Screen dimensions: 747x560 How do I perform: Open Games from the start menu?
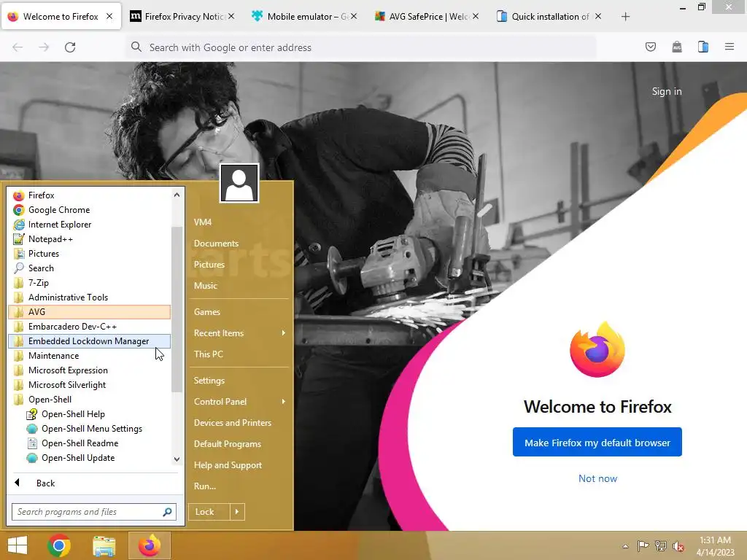pos(239,312)
